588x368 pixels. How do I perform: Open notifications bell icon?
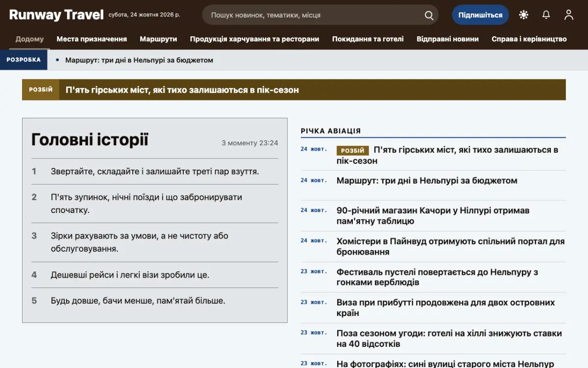(546, 15)
